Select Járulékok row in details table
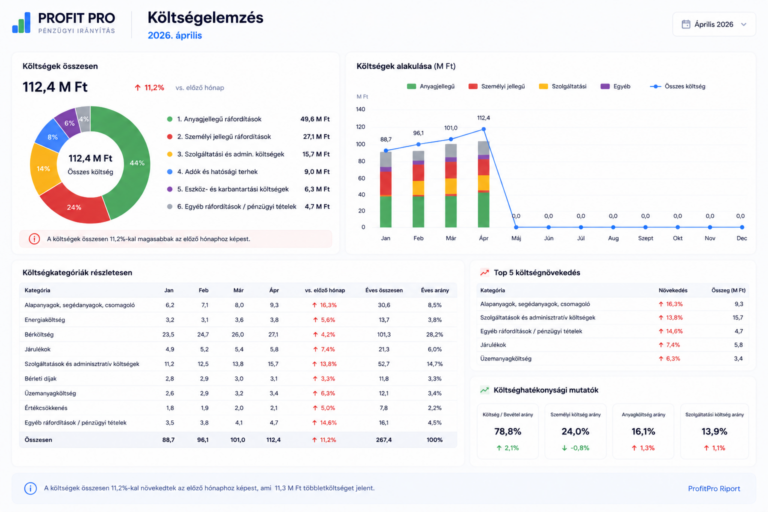Image resolution: width=768 pixels, height=512 pixels. click(x=238, y=349)
